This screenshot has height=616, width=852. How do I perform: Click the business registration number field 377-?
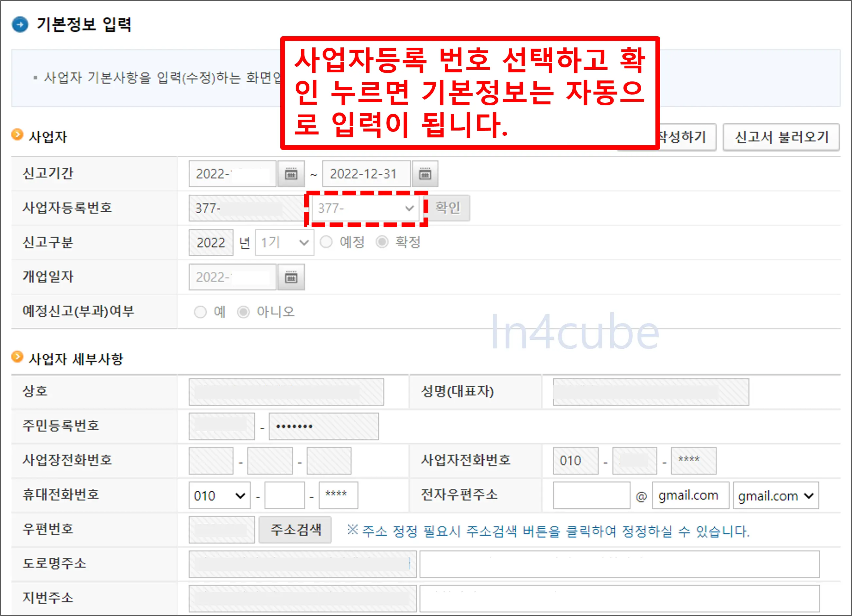pos(248,208)
